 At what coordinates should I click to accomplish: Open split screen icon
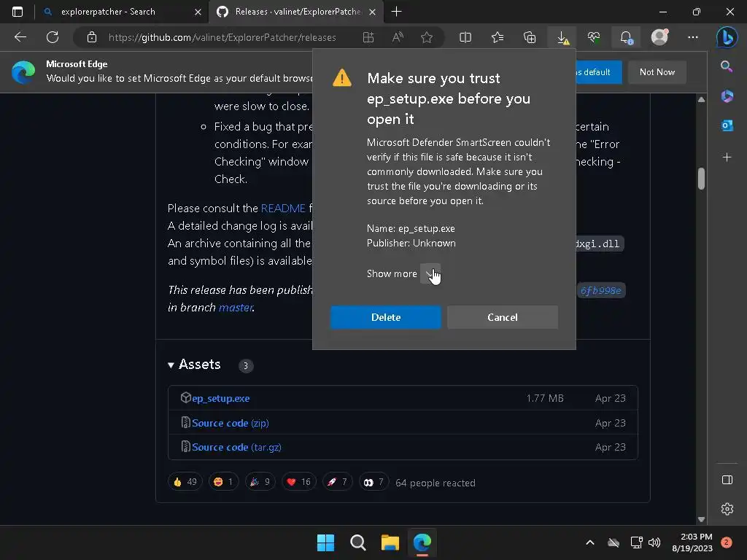(465, 37)
